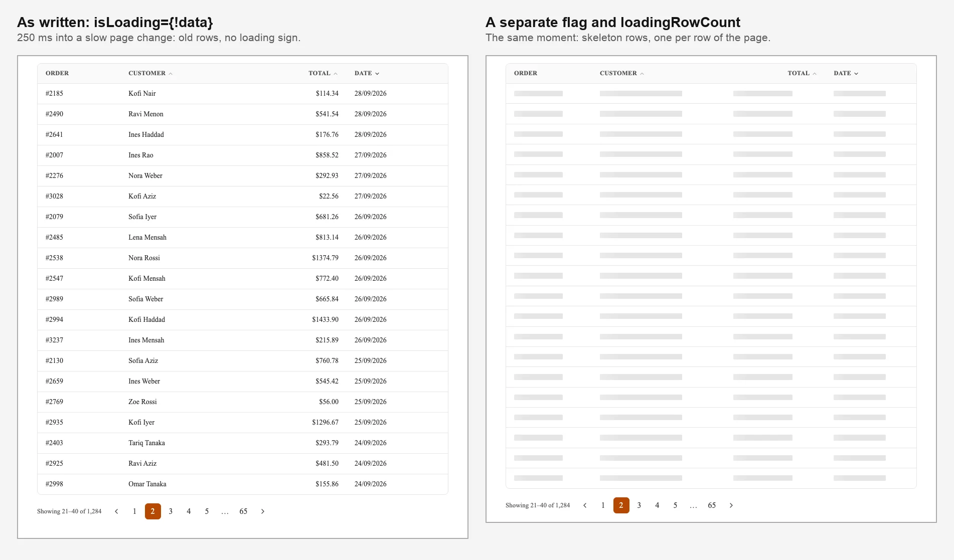
Task: Sort by Total in the right skeleton table
Action: tap(802, 73)
